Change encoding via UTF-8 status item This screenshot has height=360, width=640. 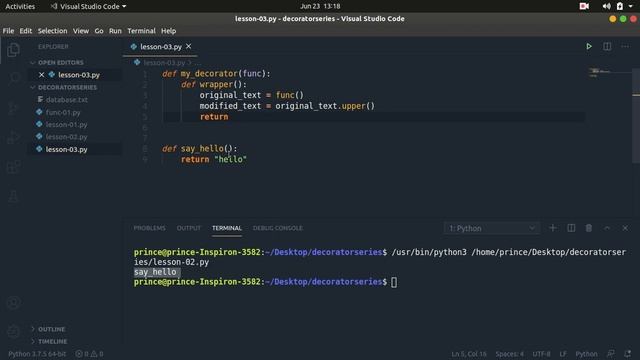(x=541, y=354)
